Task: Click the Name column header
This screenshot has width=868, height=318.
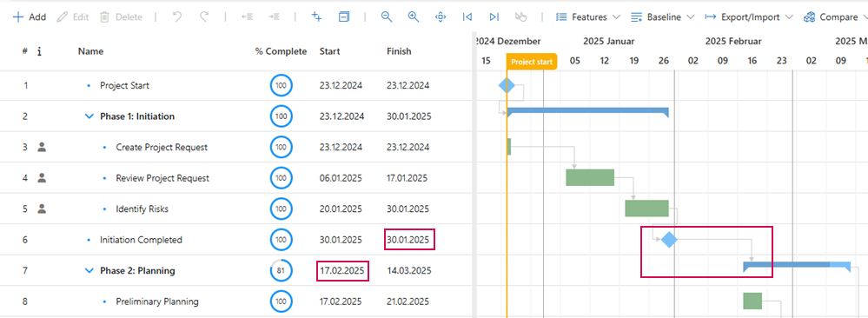Action: (90, 51)
